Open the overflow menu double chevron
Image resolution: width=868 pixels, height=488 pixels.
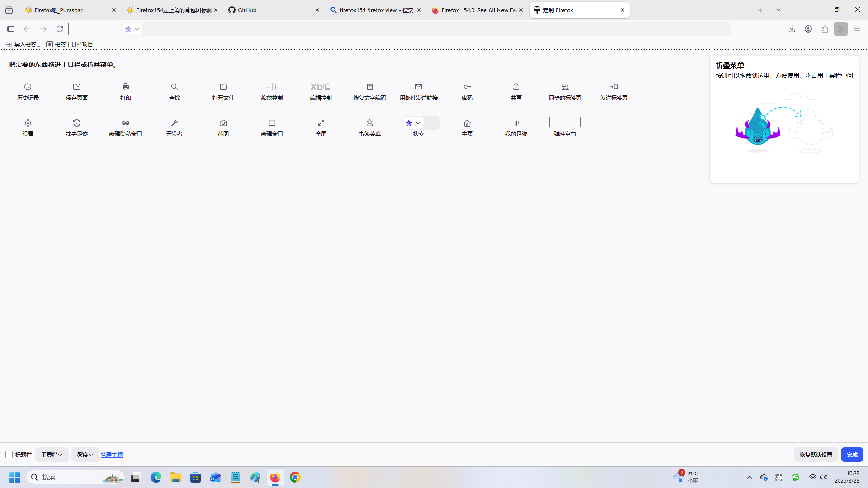pos(841,29)
